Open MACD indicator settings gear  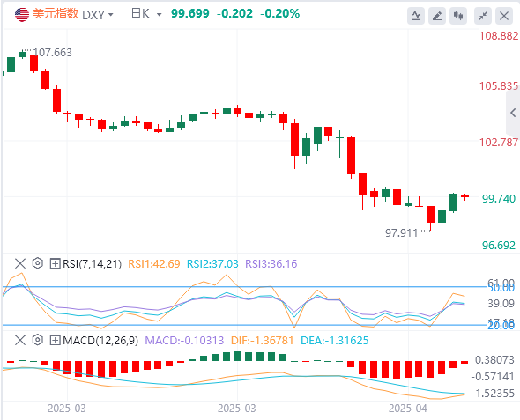(38, 340)
